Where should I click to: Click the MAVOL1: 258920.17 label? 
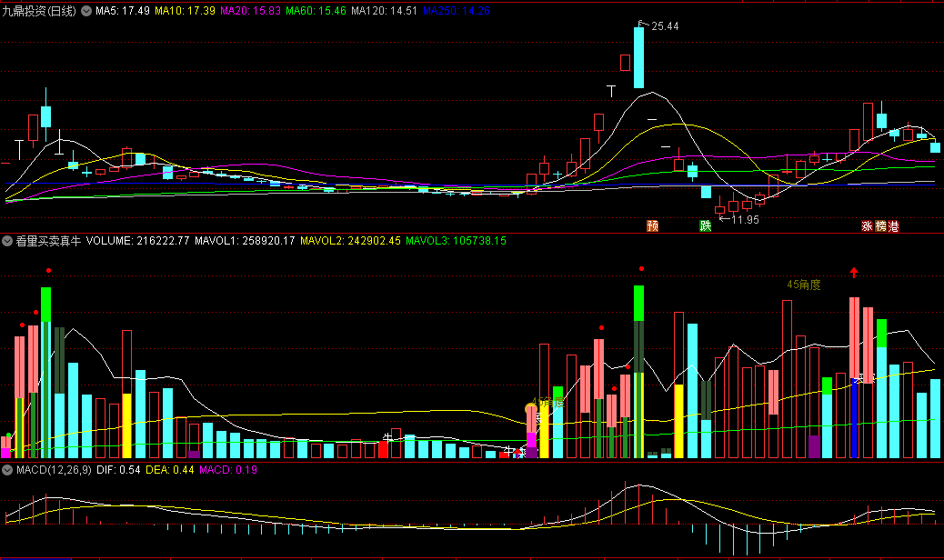pyautogui.click(x=245, y=241)
